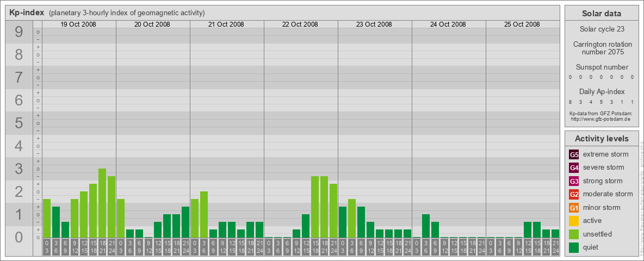Open the http://www.gfz-potsdam.de link
The image size is (644, 261).
pyautogui.click(x=601, y=119)
